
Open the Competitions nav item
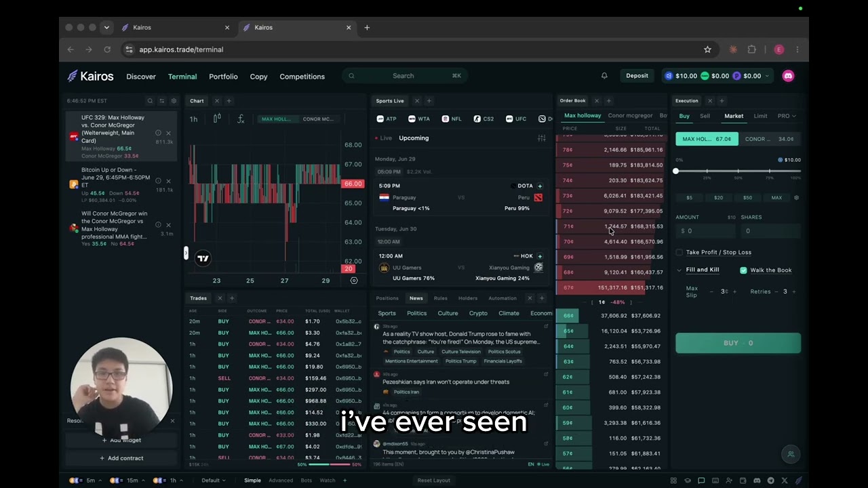[302, 77]
